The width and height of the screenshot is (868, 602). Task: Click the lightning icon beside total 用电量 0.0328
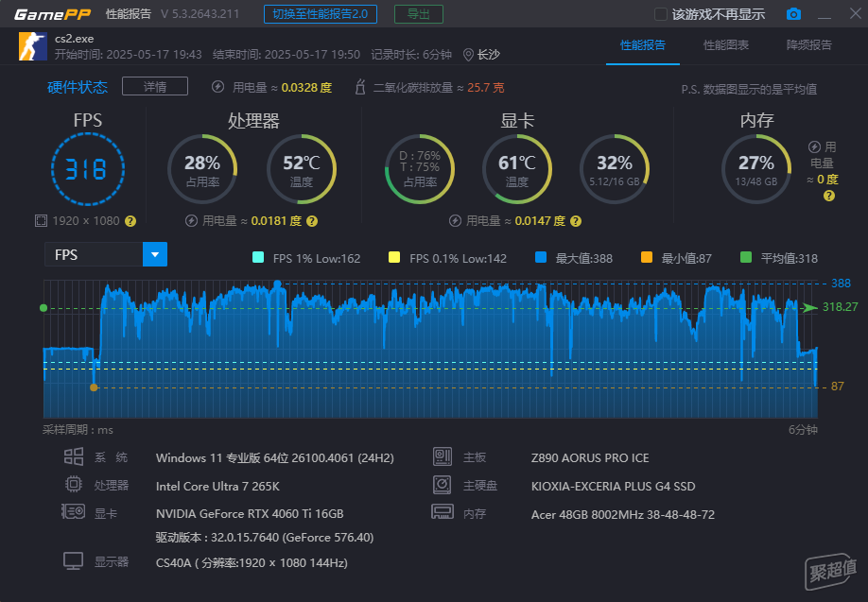pos(218,87)
